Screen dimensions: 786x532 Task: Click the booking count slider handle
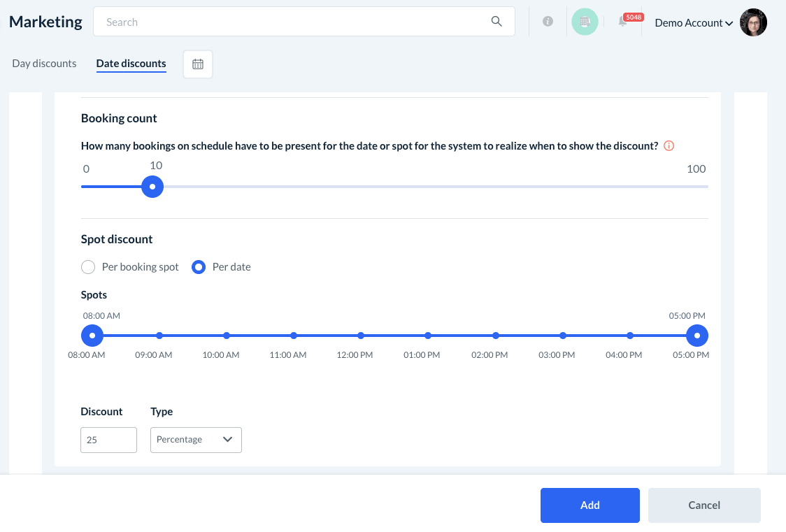(152, 187)
